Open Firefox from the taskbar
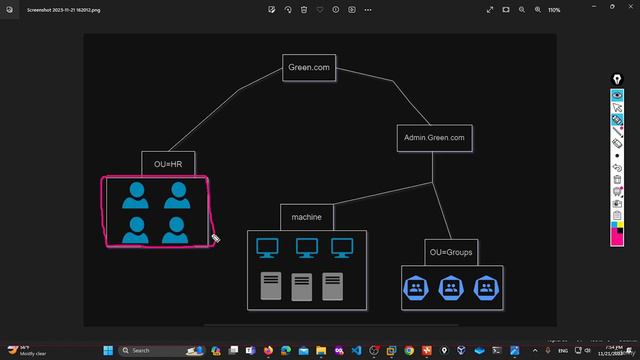Screen dimensions: 640x360 pos(268,350)
